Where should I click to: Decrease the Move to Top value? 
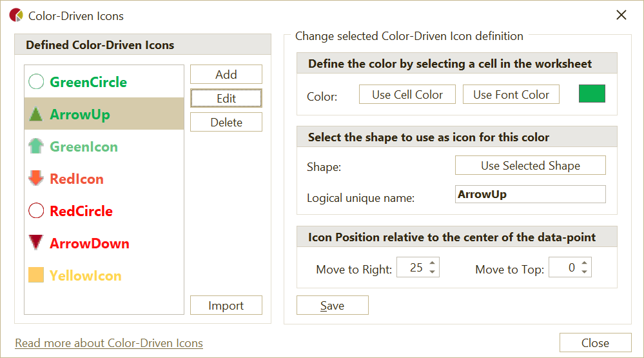(585, 272)
